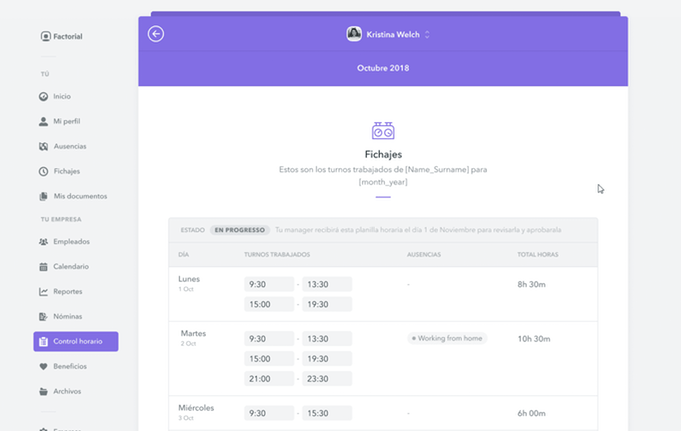
Task: Click the TOTAL HORAS column header
Action: coord(538,255)
